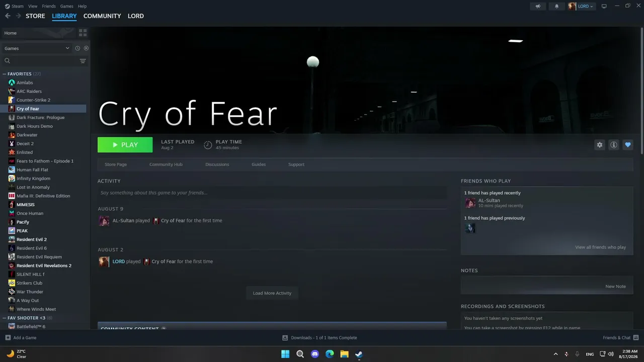
Task: Open advanced filter options icon
Action: point(83,61)
